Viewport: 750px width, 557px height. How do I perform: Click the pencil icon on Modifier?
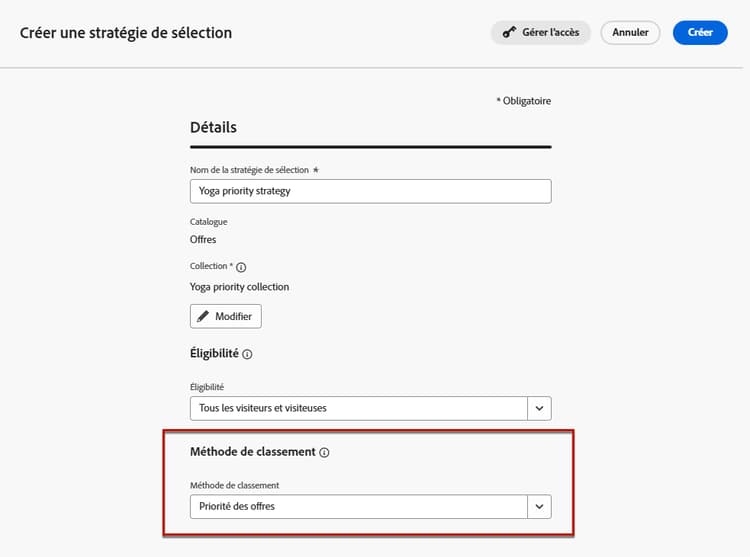click(x=203, y=317)
